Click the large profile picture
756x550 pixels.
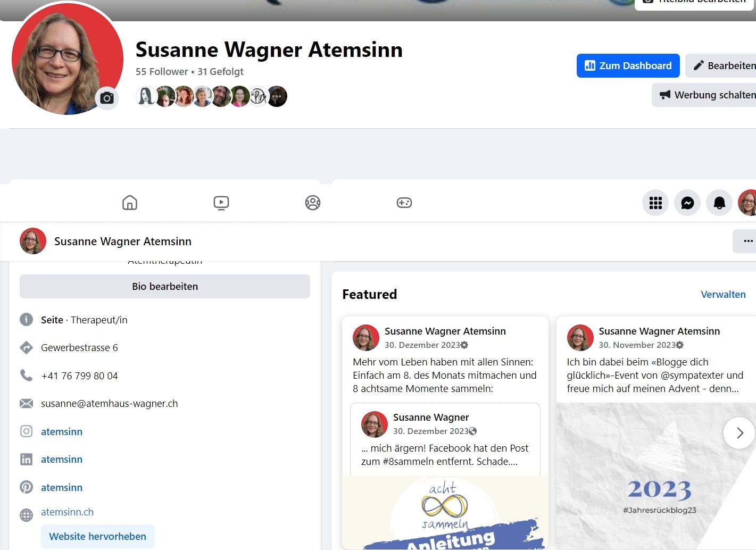pos(68,59)
